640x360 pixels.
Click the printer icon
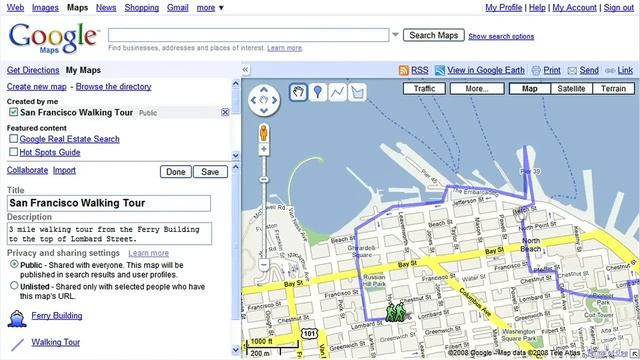click(536, 71)
